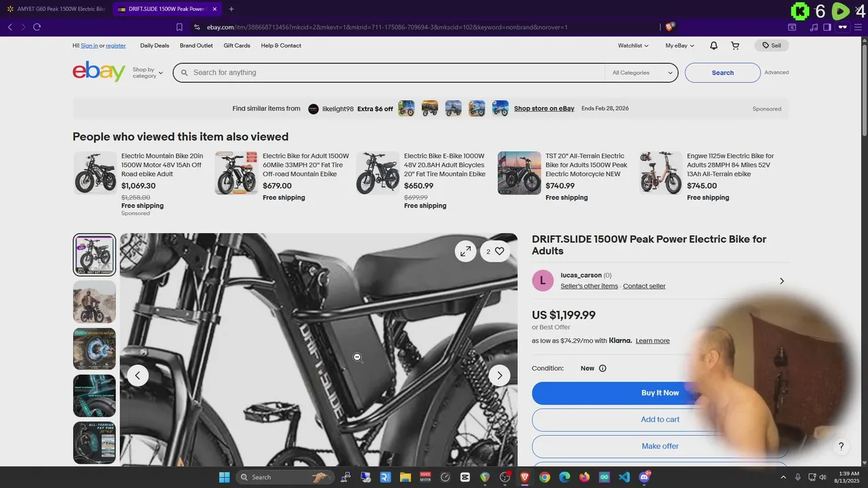Open Brave Shields lion icon

click(670, 27)
